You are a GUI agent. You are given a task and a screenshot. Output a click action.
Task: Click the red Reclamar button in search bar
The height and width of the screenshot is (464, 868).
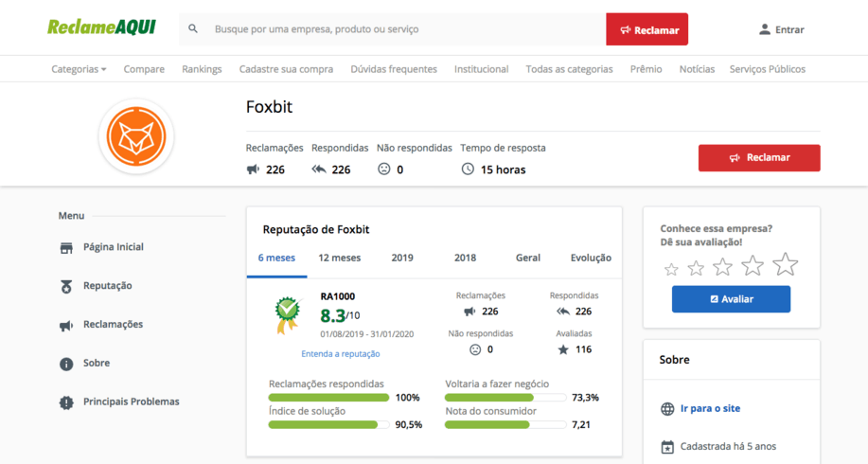click(647, 29)
